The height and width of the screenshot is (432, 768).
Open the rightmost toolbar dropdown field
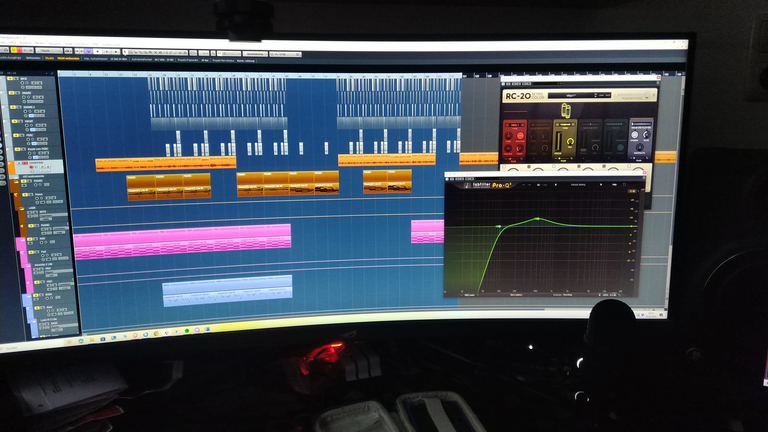[285, 54]
